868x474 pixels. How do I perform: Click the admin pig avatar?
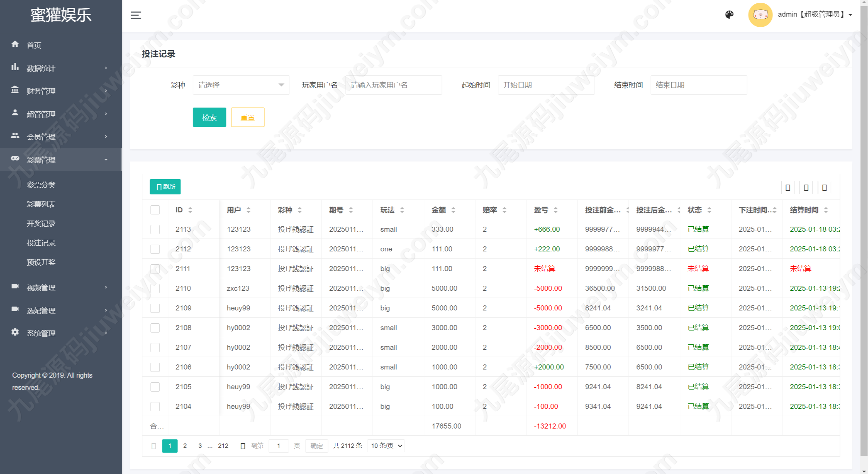[760, 15]
